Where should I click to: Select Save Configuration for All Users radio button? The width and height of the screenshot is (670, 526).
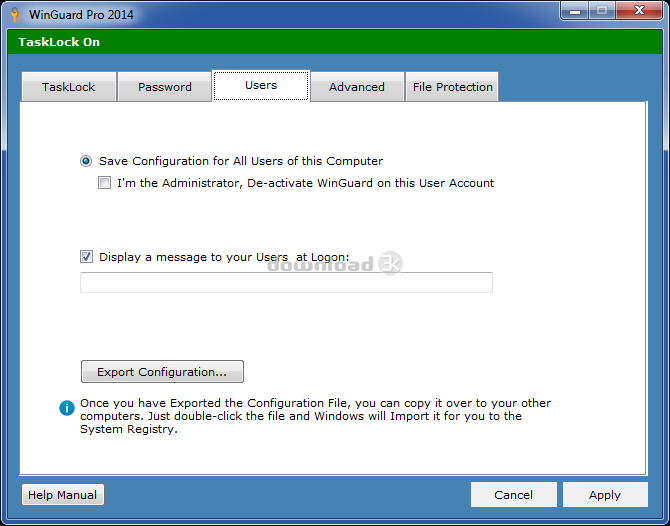pos(86,161)
